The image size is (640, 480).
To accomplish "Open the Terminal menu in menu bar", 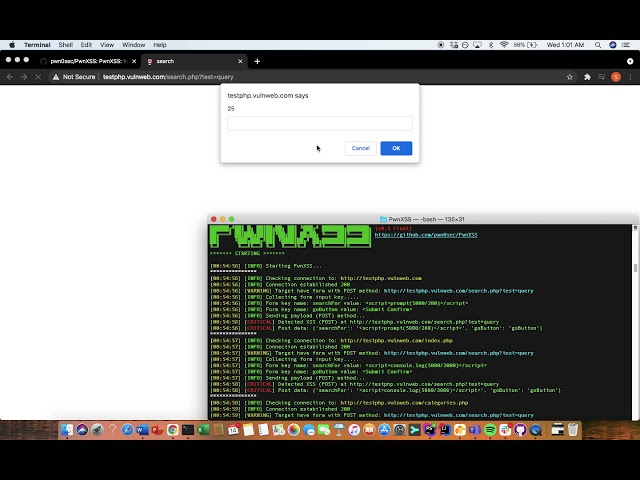I will (x=37, y=45).
